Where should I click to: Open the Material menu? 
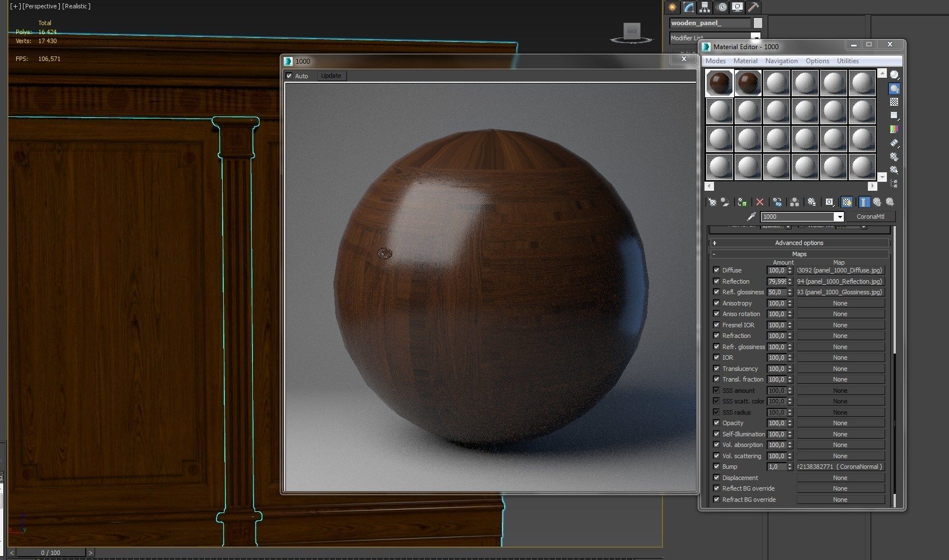click(x=745, y=61)
